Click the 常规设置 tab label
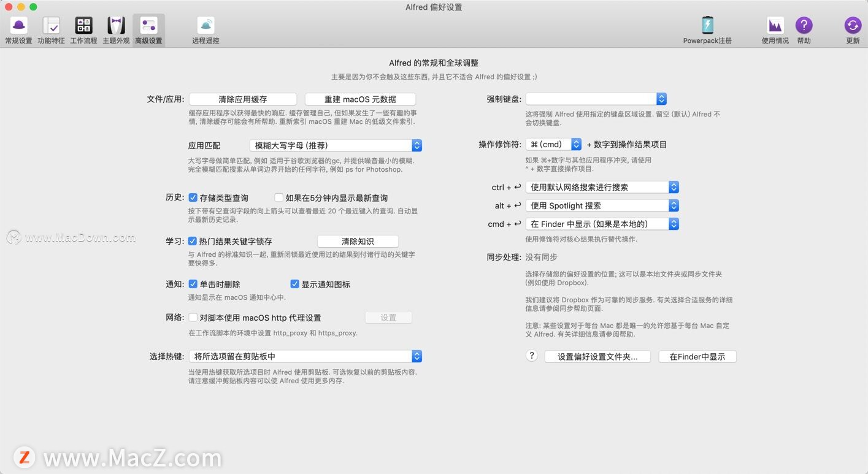Screen dimensions: 868x474 (18, 40)
